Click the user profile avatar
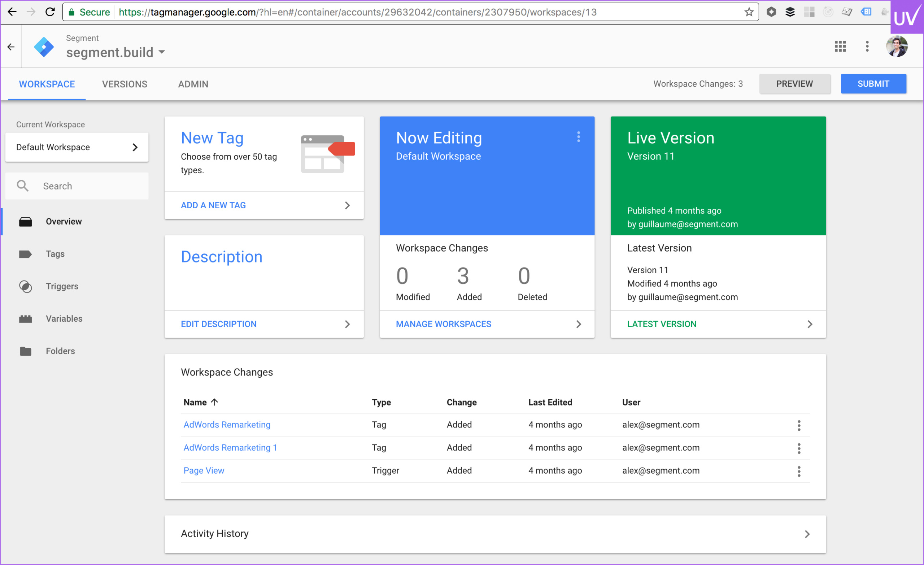924x565 pixels. point(897,47)
